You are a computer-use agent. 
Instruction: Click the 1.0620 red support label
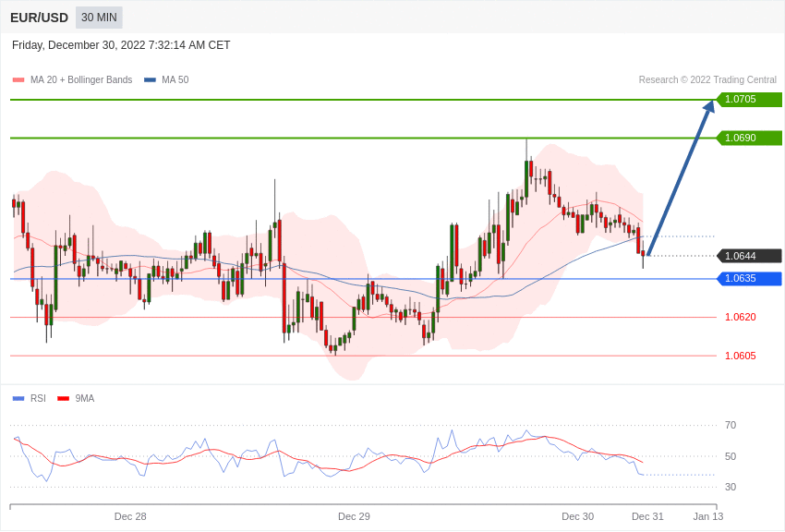coord(741,317)
